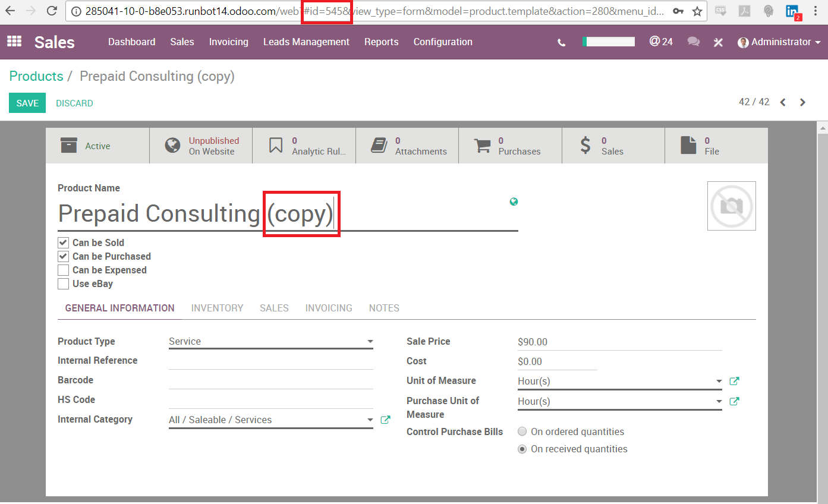Uncheck the Can be Sold checkbox
Image resolution: width=828 pixels, height=504 pixels.
click(x=63, y=242)
